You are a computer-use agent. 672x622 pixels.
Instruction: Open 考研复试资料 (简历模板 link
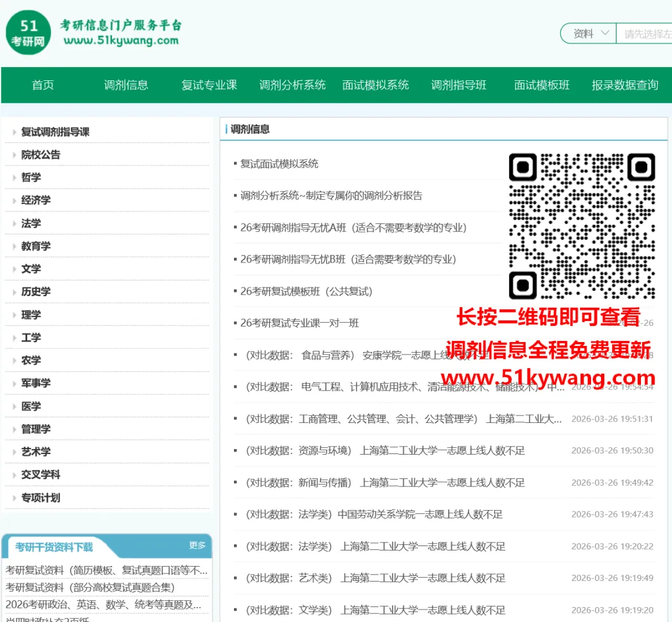pyautogui.click(x=106, y=570)
